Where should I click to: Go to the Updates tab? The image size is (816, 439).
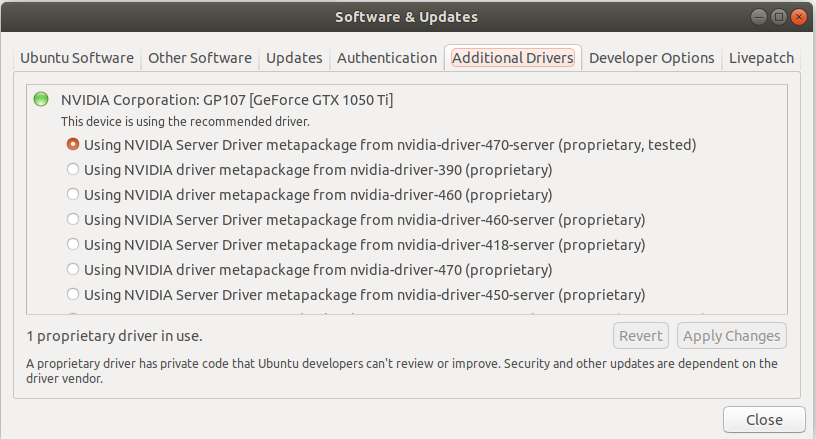[294, 58]
